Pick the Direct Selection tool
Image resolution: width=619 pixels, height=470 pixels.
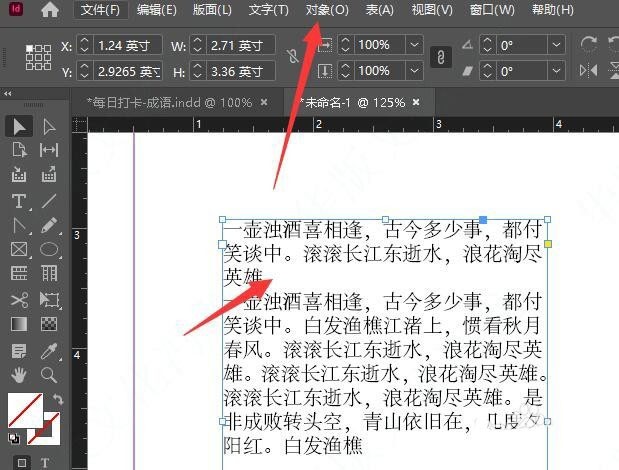[48, 126]
